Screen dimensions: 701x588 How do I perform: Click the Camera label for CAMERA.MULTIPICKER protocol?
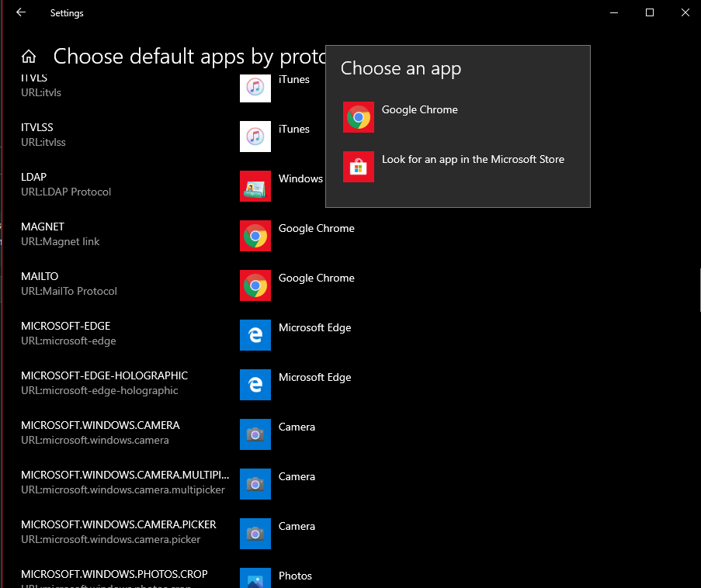pos(297,476)
